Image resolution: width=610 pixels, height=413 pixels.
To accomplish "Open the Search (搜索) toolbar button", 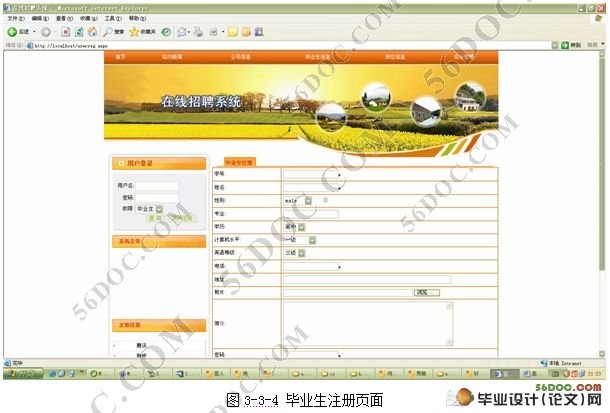I will pos(113,32).
